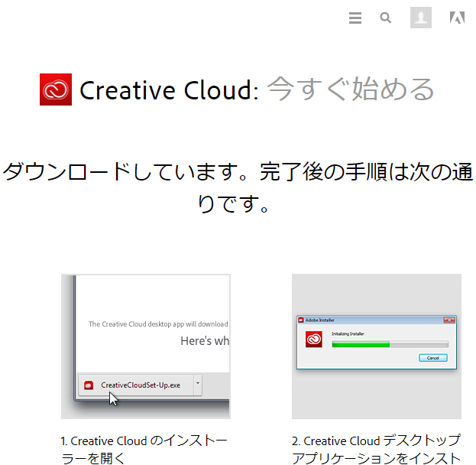Screen dimensions: 476x465
Task: Select the text 2. Creative Cloud デスクトップ caption
Action: (x=376, y=450)
